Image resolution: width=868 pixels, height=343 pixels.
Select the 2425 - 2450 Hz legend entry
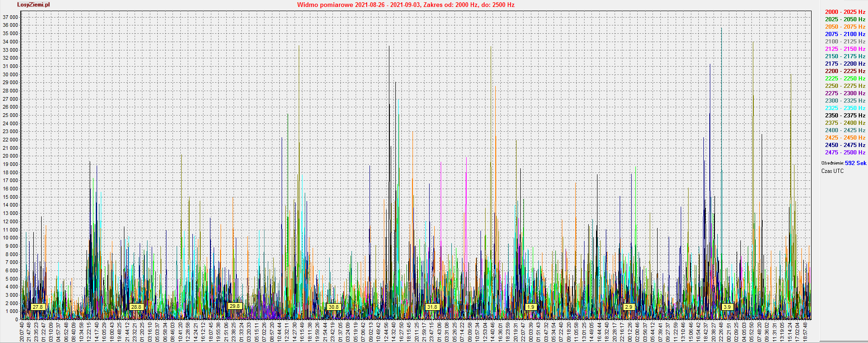click(x=845, y=138)
